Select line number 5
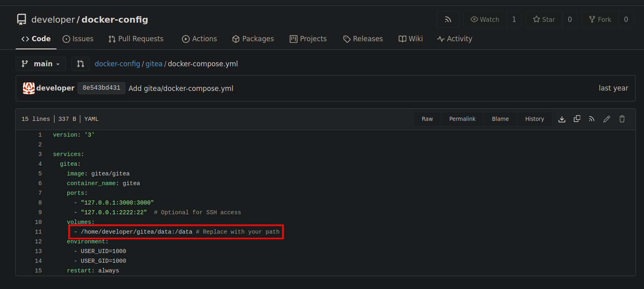 pos(40,173)
